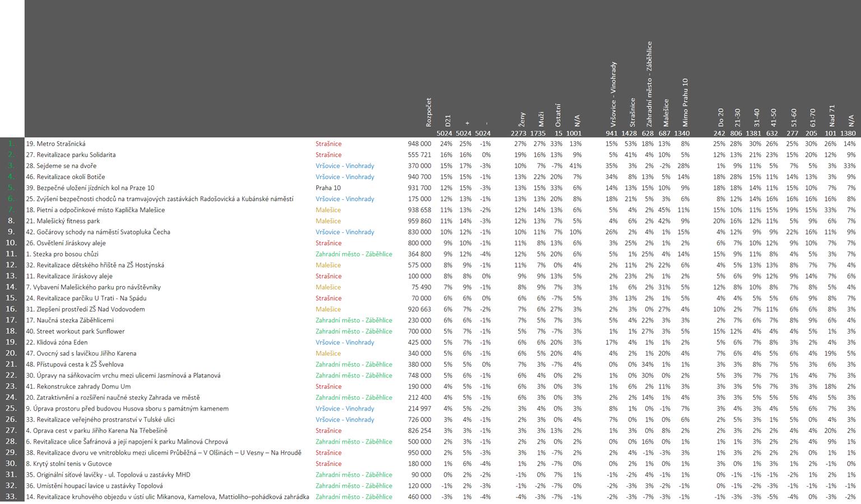
Task: Select district cell 'Praha 10'
Action: point(328,188)
